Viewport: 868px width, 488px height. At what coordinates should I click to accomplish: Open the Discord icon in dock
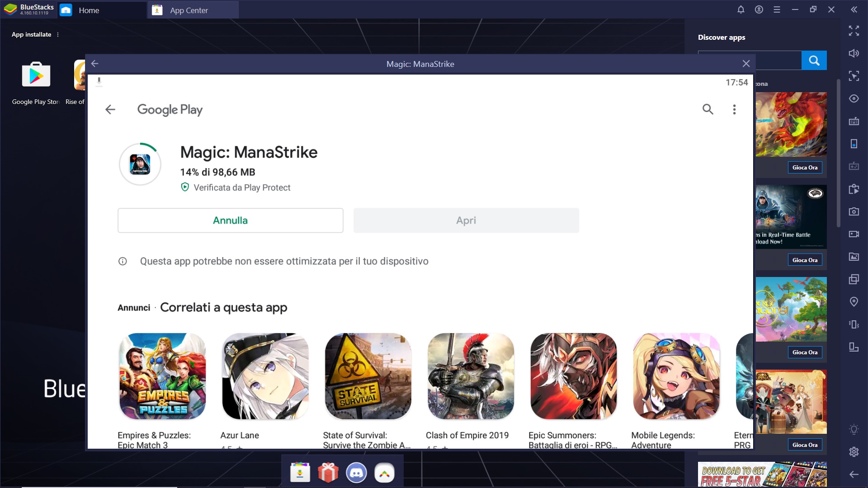tap(356, 473)
